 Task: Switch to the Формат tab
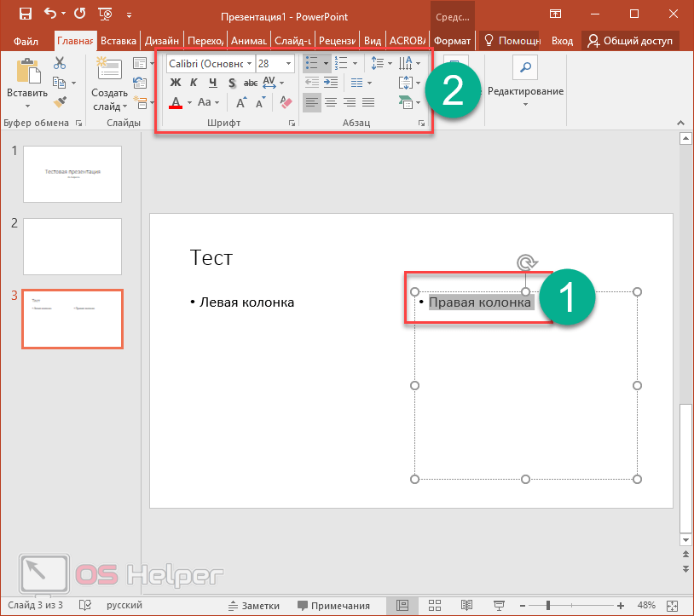tap(452, 41)
